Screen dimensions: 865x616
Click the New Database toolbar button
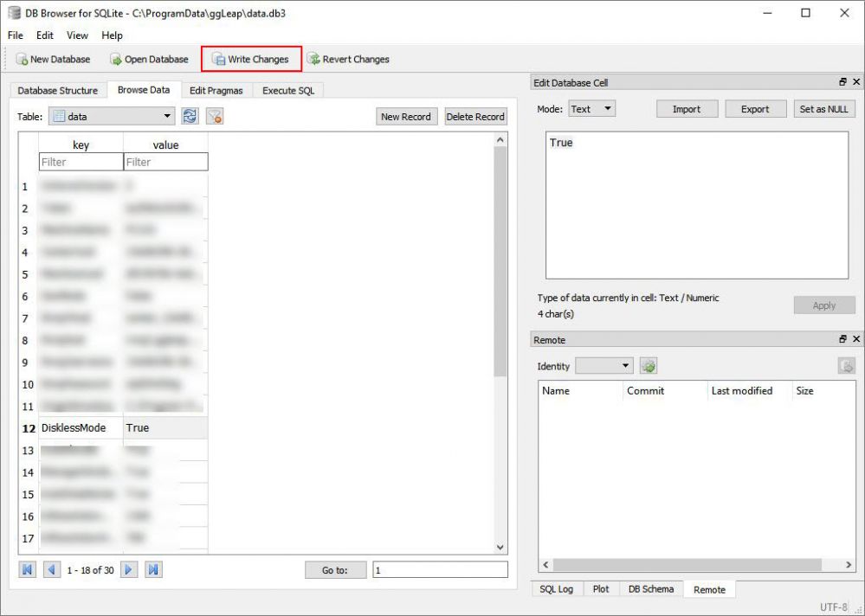(53, 59)
